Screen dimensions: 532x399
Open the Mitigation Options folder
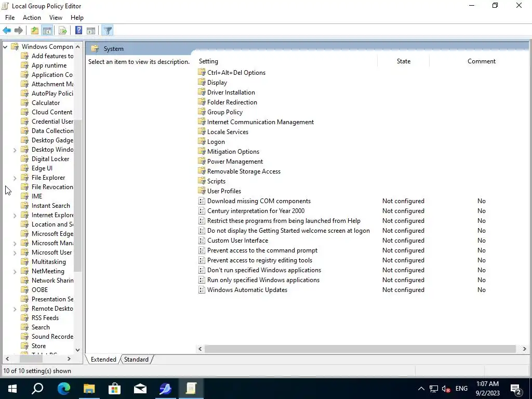tap(233, 152)
